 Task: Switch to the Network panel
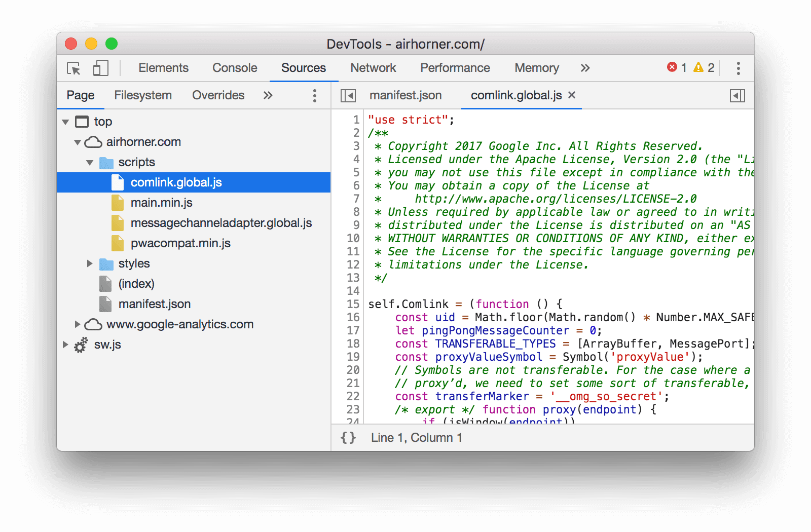373,67
